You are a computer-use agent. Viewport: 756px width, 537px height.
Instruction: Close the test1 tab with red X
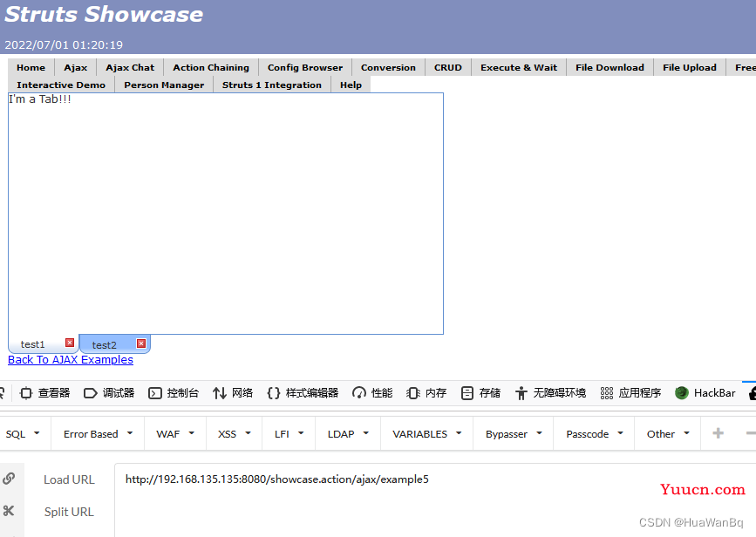70,343
